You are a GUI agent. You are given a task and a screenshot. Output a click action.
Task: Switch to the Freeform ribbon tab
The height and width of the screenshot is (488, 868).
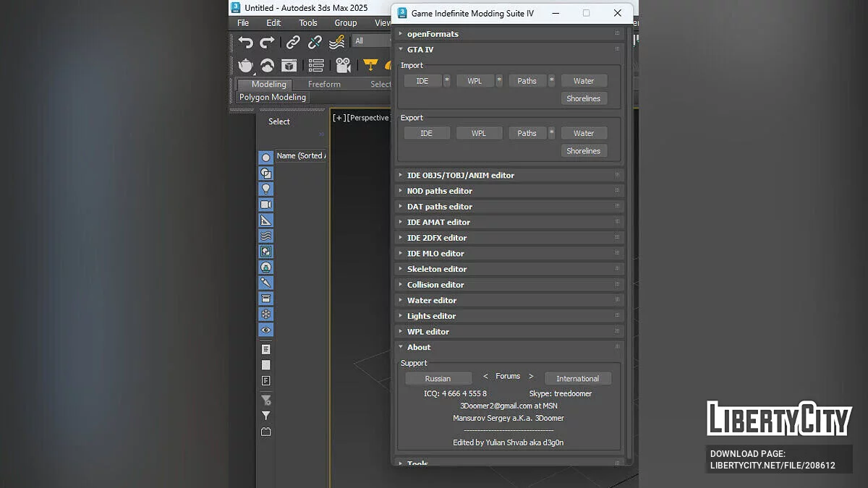coord(324,85)
